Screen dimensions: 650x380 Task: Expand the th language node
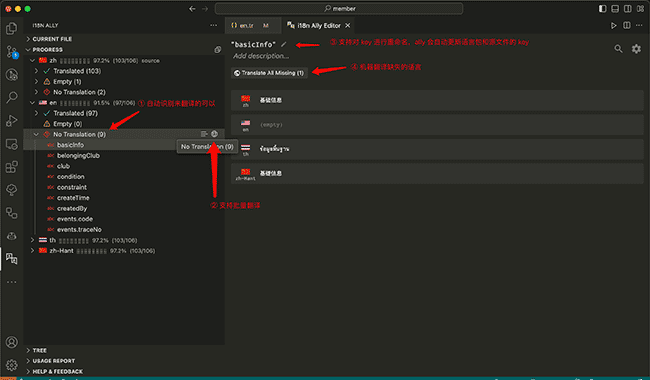pos(32,240)
